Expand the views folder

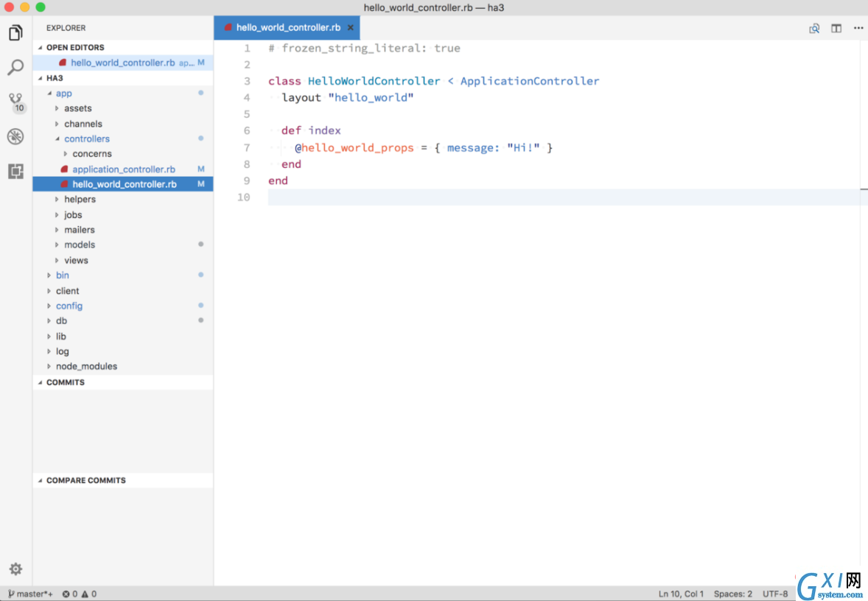[x=76, y=260]
